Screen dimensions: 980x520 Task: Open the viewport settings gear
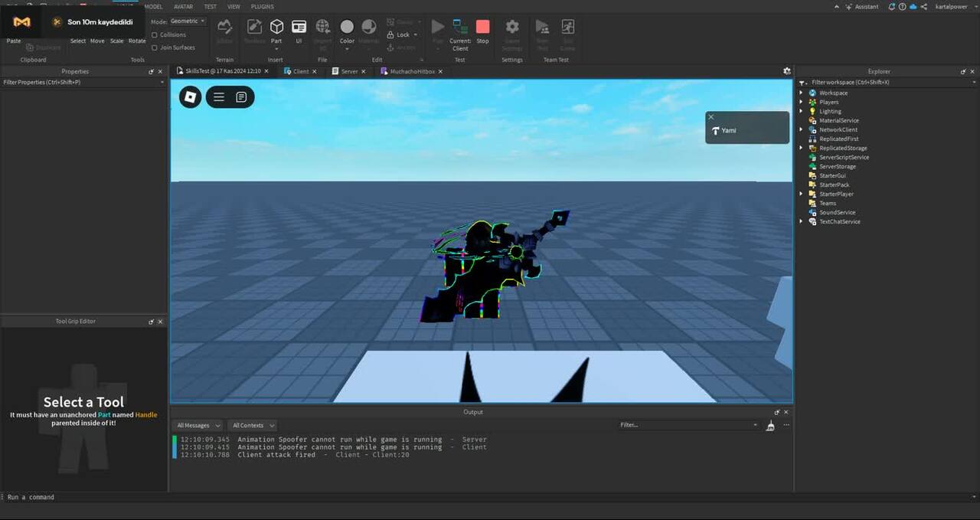[x=786, y=71]
